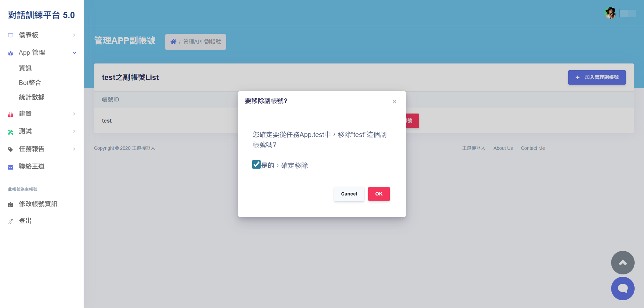Click the red building-blocks icon beside 建置
The width and height of the screenshot is (644, 308).
point(11,114)
